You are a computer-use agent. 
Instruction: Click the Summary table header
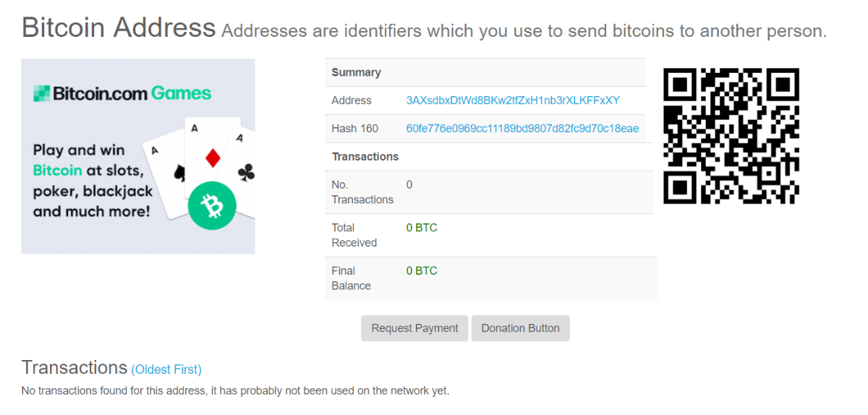click(x=356, y=72)
